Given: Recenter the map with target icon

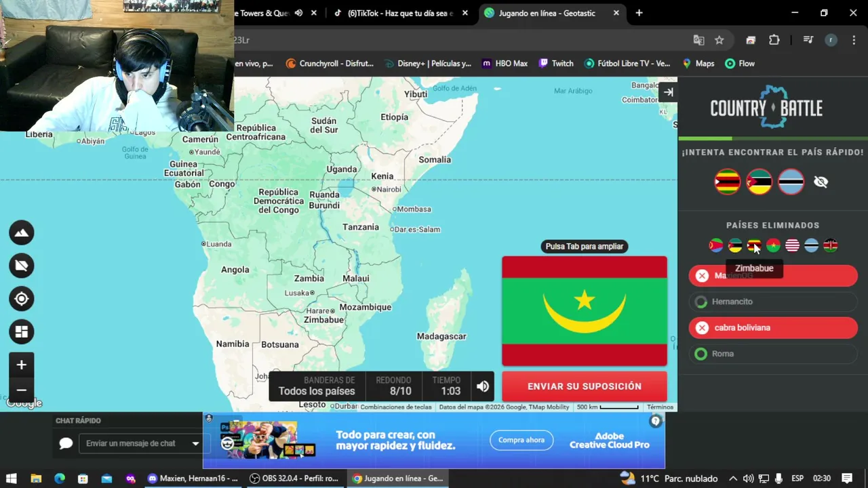Looking at the screenshot, I should (x=22, y=299).
